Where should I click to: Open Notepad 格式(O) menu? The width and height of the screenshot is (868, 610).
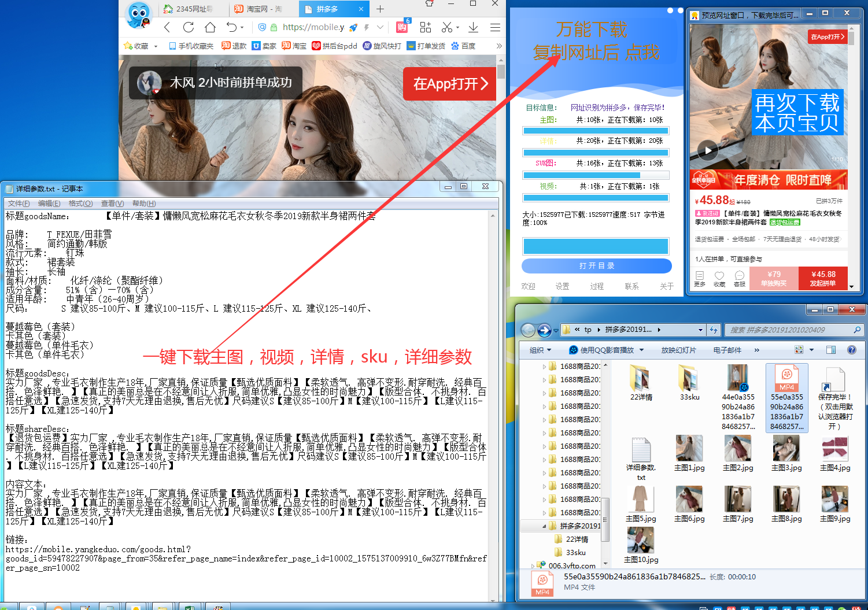click(x=80, y=204)
